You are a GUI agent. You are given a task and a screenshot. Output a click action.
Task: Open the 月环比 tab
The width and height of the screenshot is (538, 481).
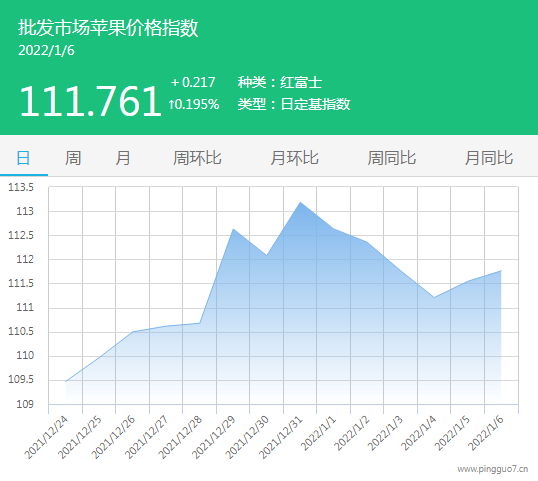[x=295, y=158]
